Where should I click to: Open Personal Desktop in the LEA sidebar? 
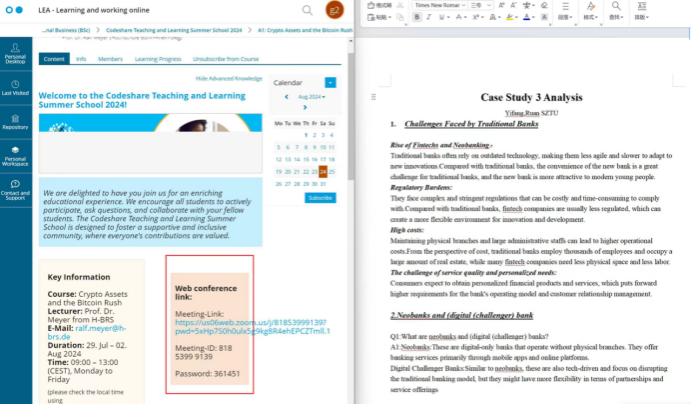15,53
